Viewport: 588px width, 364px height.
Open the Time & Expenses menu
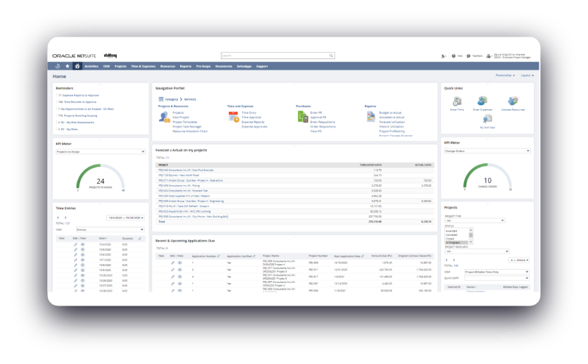point(143,66)
